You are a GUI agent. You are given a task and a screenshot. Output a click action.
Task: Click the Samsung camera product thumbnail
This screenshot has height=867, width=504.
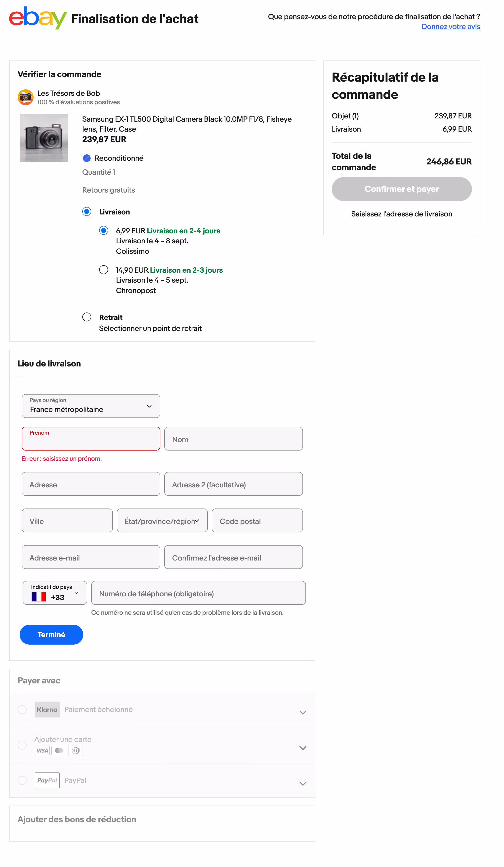point(44,138)
